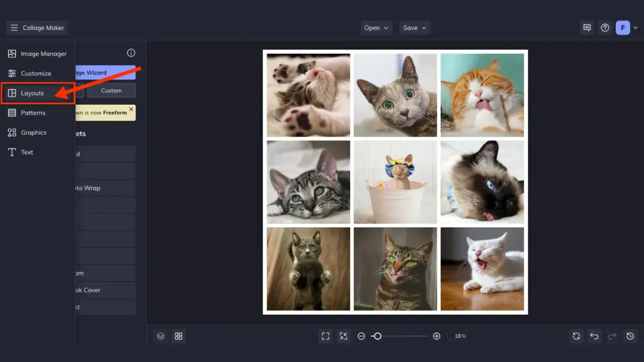
Task: Click the info icon in panel
Action: click(131, 53)
